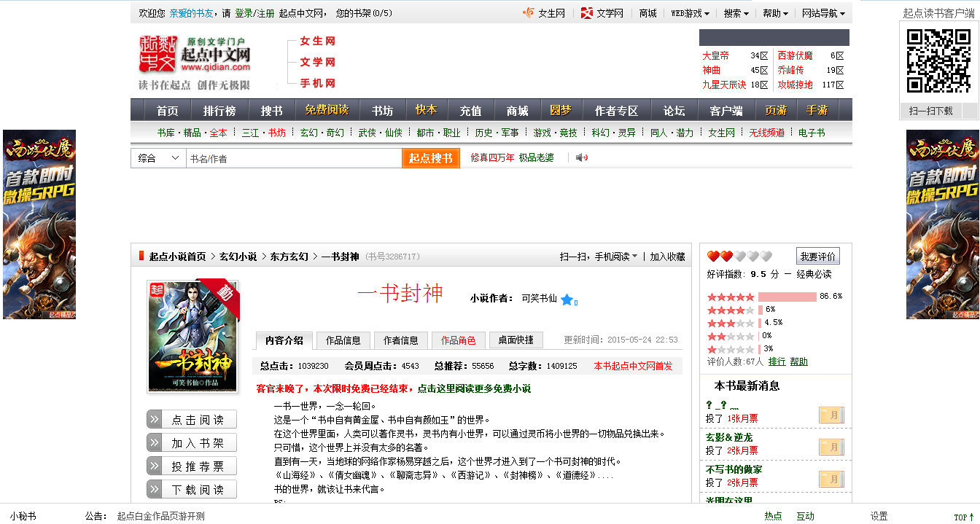Click the 九星天辰诀 game link
This screenshot has width=980, height=524.
(724, 85)
